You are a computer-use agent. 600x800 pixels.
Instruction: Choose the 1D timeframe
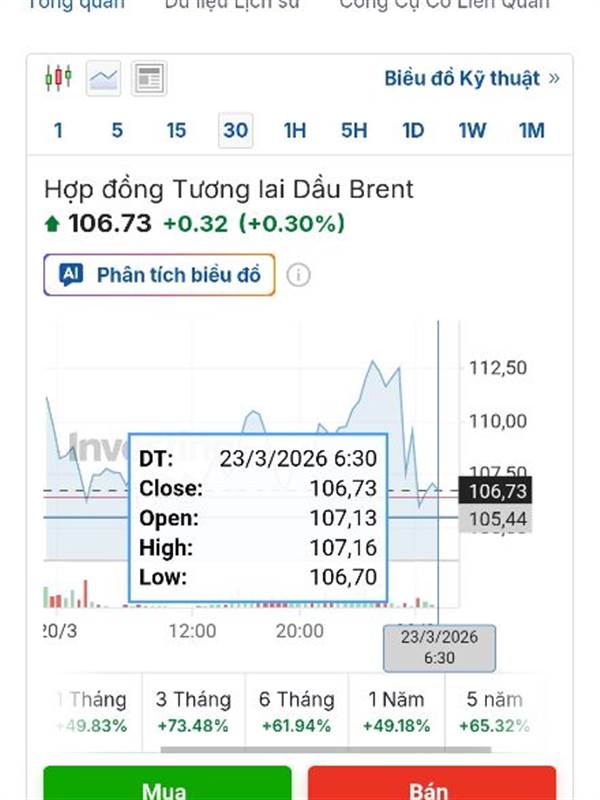point(413,130)
